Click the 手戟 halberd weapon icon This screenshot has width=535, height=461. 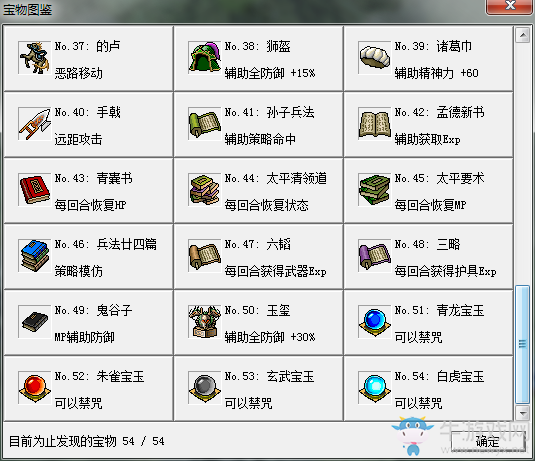click(34, 124)
